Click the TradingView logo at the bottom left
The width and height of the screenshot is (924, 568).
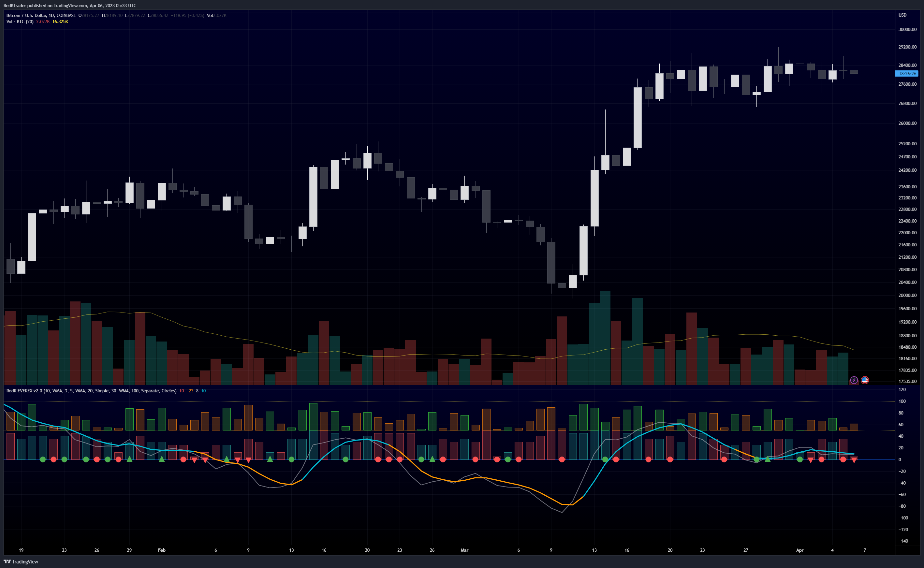click(21, 561)
